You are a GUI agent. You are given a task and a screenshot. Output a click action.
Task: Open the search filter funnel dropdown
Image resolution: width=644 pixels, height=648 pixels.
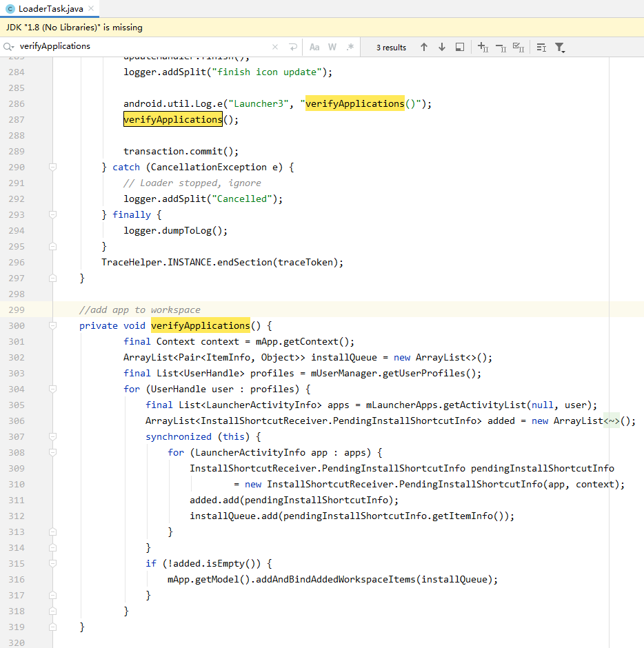tap(560, 47)
